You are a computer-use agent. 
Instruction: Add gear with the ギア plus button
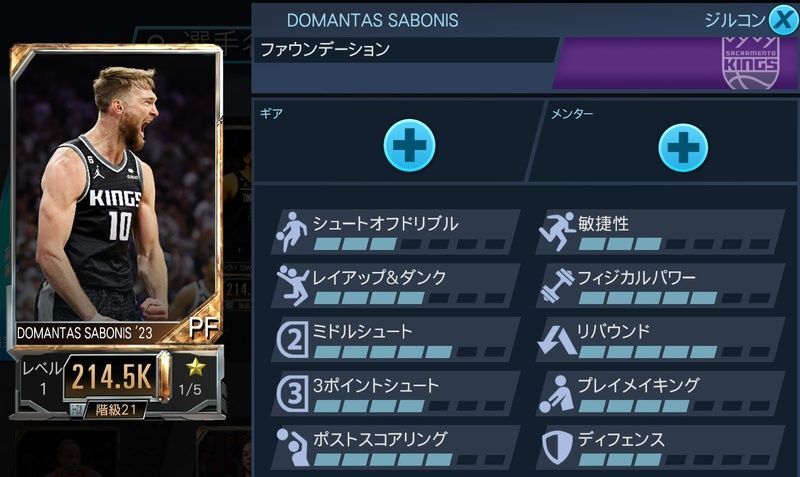[409, 145]
